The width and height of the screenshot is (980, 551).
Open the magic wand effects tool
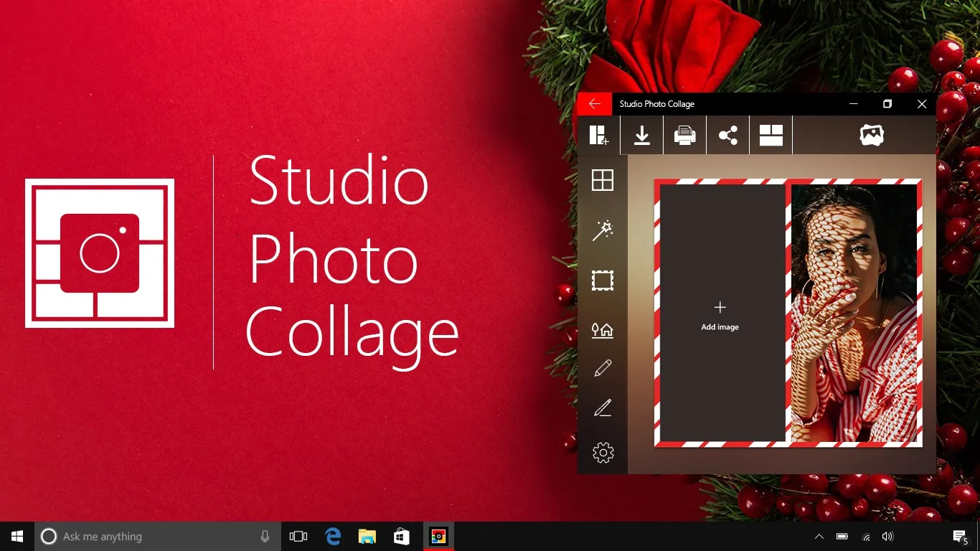603,230
